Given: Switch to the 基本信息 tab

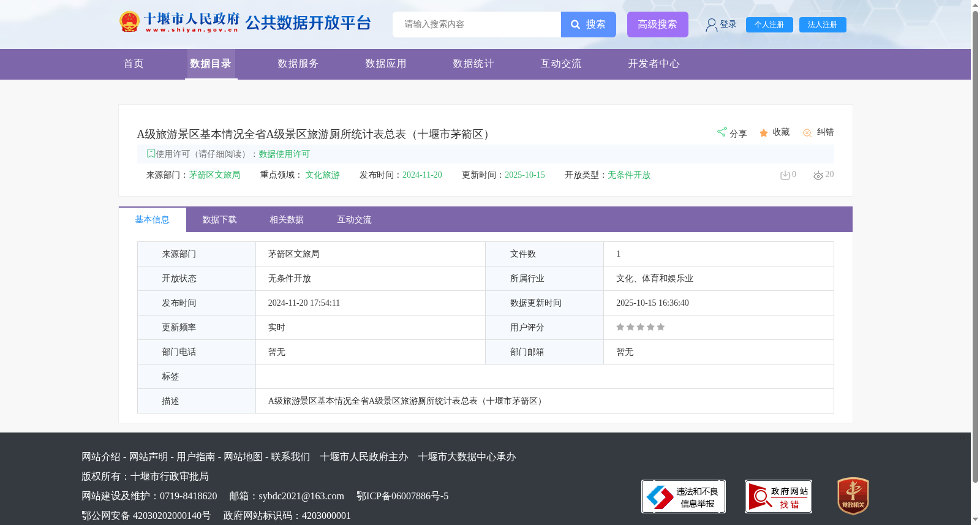Looking at the screenshot, I should tap(153, 219).
